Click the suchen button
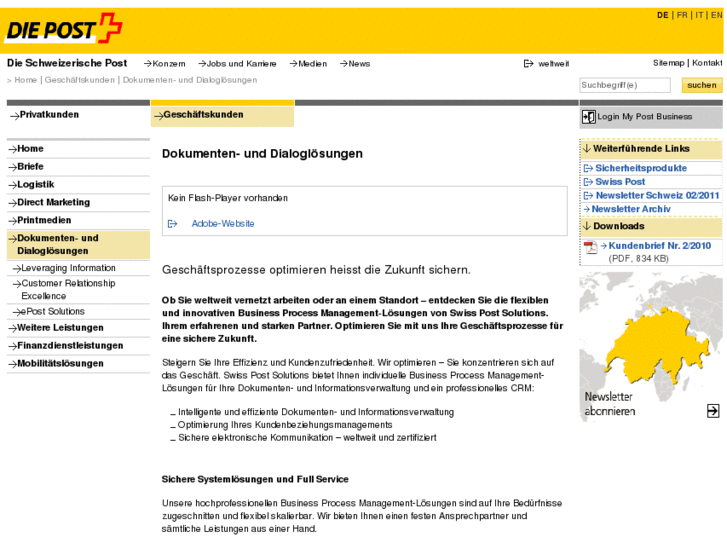The image size is (727, 545). coord(701,85)
